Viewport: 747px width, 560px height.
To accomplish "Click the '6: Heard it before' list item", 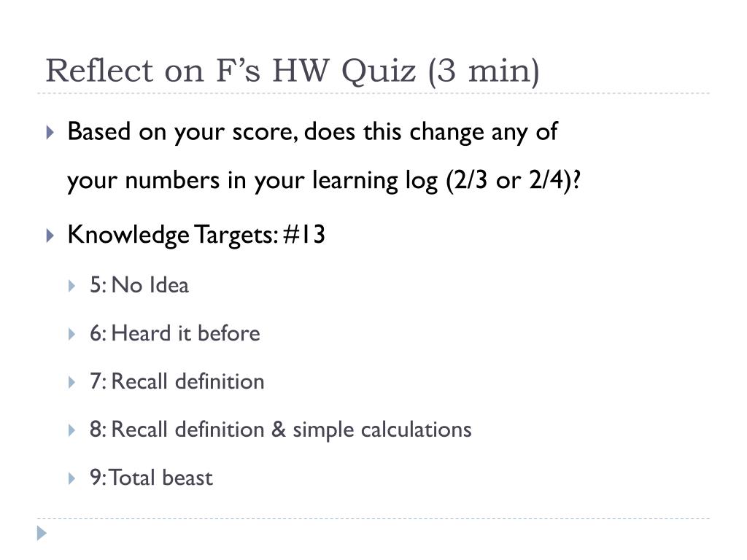I will pos(175,333).
